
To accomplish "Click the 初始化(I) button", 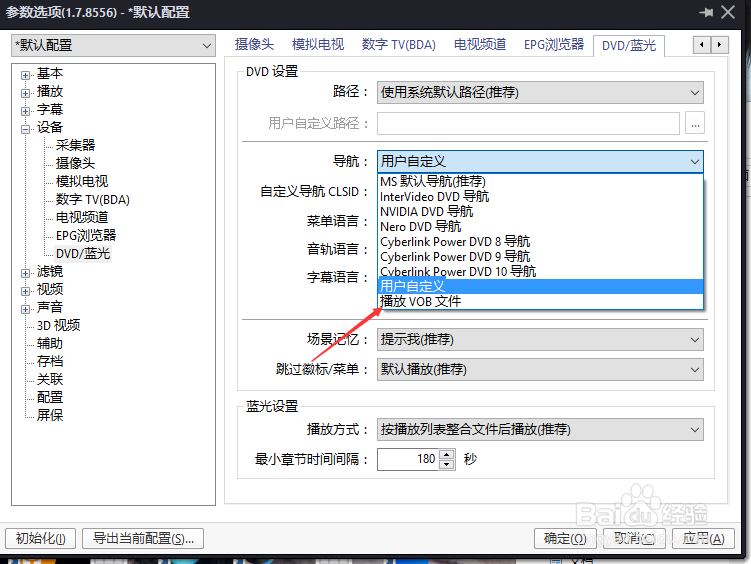I will click(41, 539).
